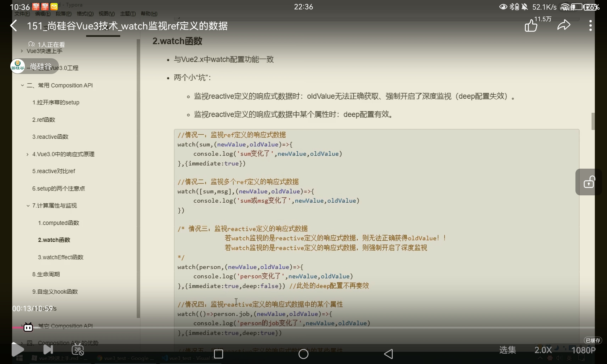Skip to the next video
The width and height of the screenshot is (607, 364).
(x=48, y=349)
